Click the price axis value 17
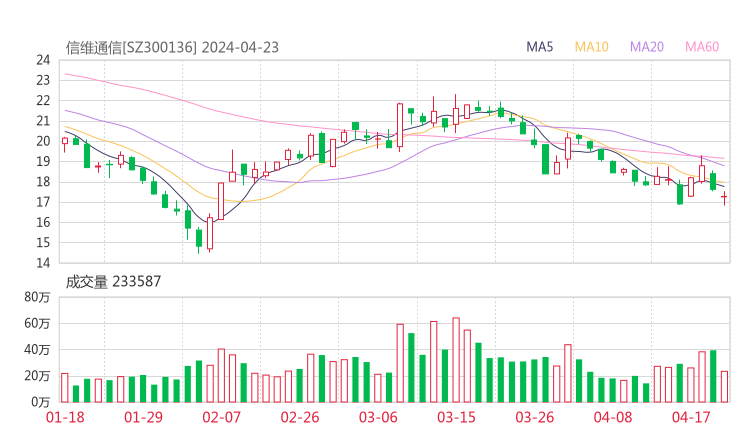This screenshot has height=440, width=740. click(x=43, y=202)
